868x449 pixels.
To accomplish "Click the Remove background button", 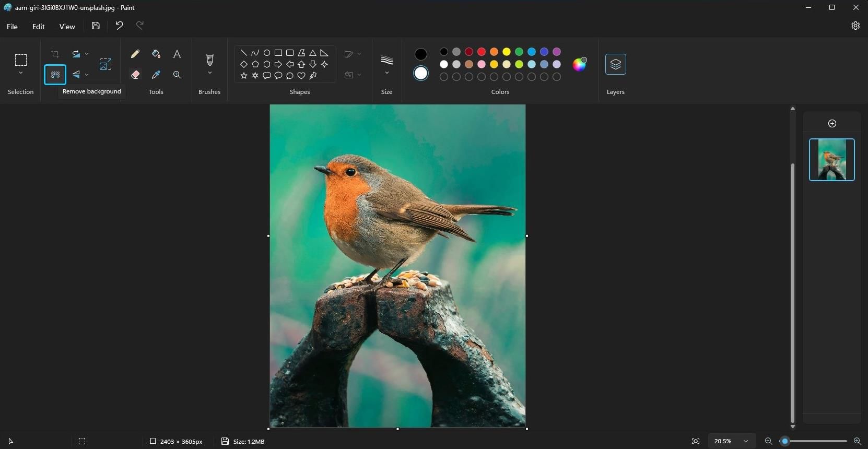I will [55, 75].
